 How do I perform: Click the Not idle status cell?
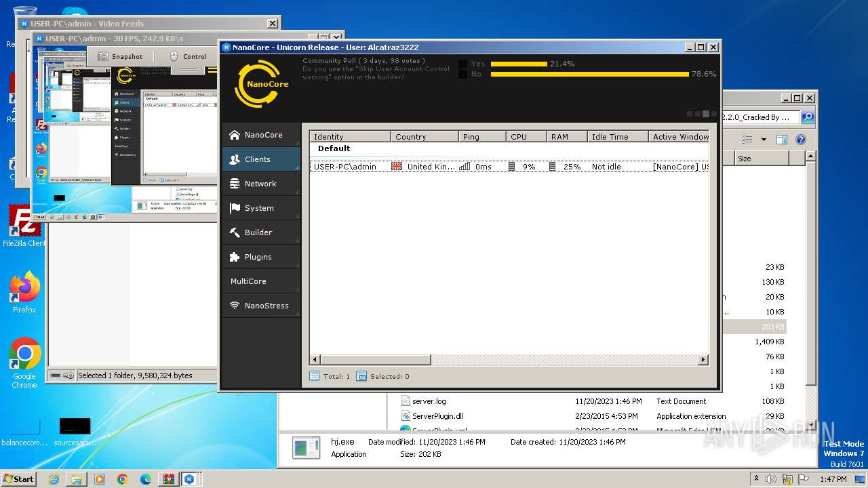[606, 167]
